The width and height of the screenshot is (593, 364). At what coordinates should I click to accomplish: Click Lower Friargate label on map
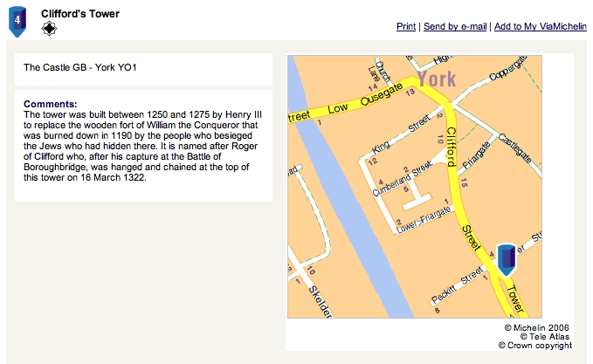(424, 219)
